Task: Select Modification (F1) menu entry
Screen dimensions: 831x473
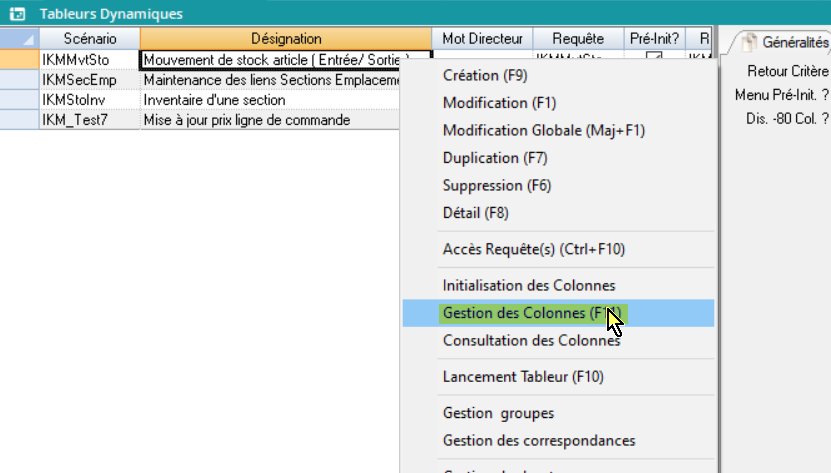Action: [499, 103]
